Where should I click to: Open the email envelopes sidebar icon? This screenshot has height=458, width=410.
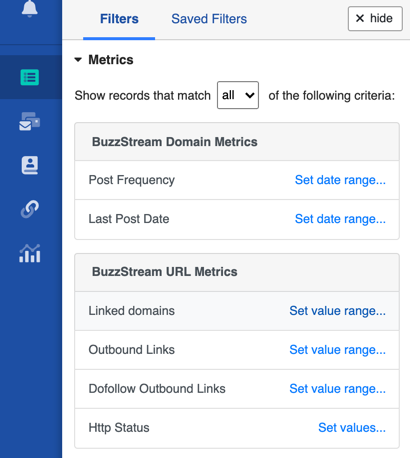click(30, 121)
